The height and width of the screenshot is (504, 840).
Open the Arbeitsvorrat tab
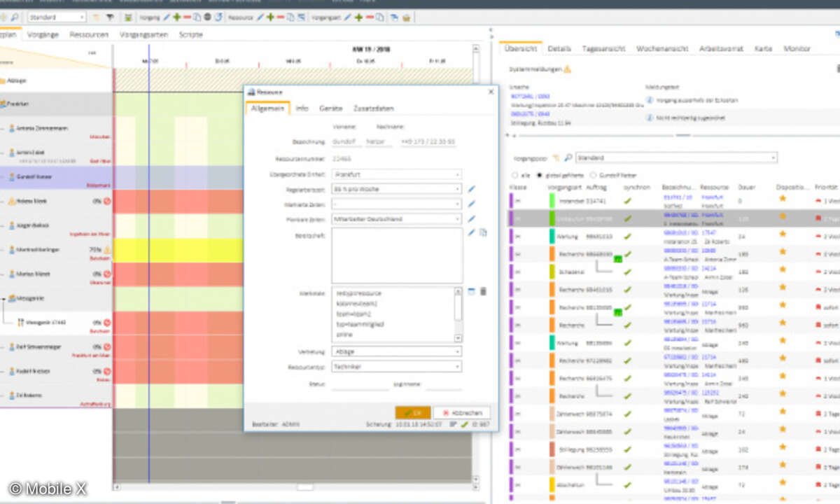pos(721,49)
